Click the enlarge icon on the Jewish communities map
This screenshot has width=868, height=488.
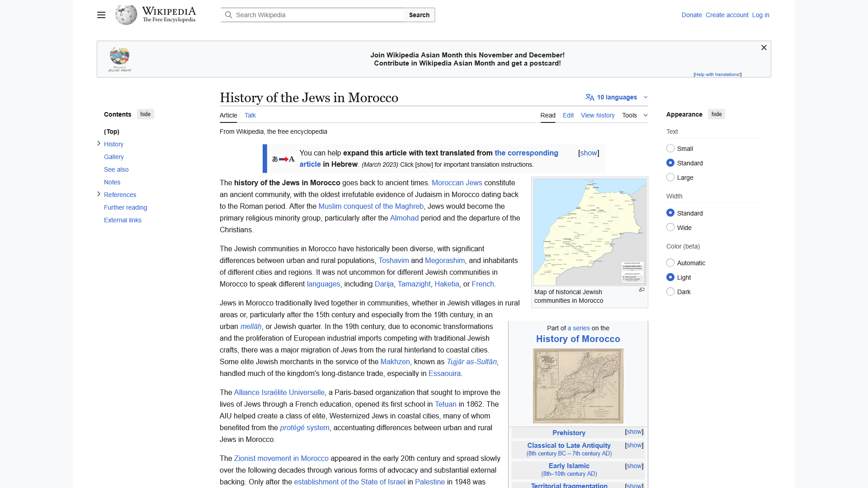pos(642,290)
